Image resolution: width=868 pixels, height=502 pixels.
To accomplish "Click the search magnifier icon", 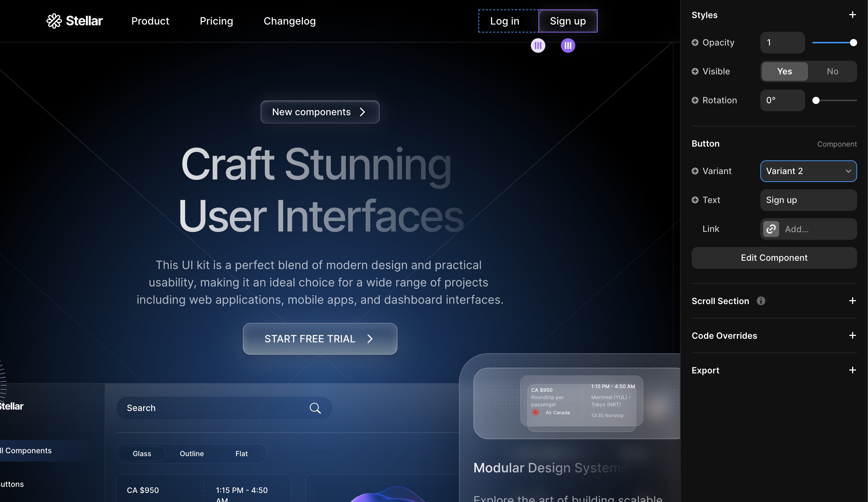I will click(315, 408).
